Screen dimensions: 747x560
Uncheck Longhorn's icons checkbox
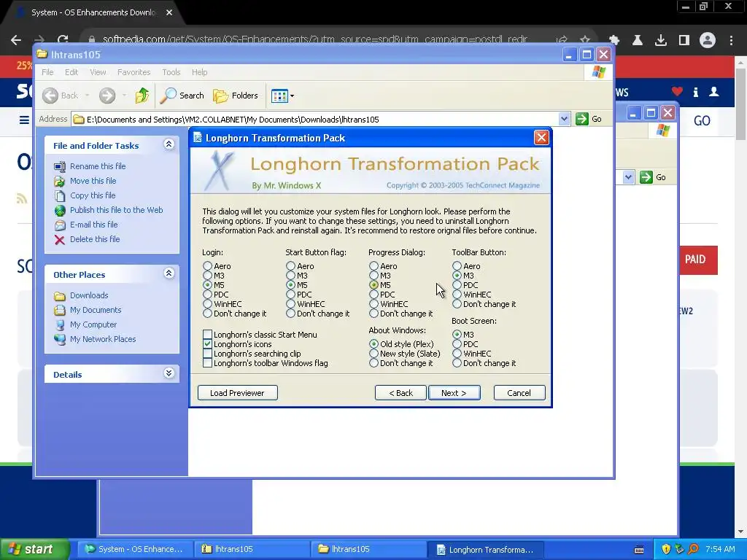tap(207, 344)
